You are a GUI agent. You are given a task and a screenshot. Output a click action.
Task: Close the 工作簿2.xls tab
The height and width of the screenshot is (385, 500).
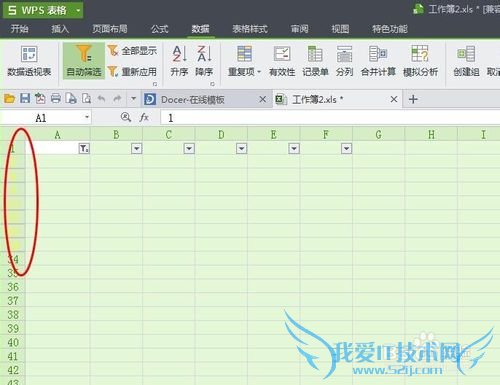pyautogui.click(x=394, y=99)
